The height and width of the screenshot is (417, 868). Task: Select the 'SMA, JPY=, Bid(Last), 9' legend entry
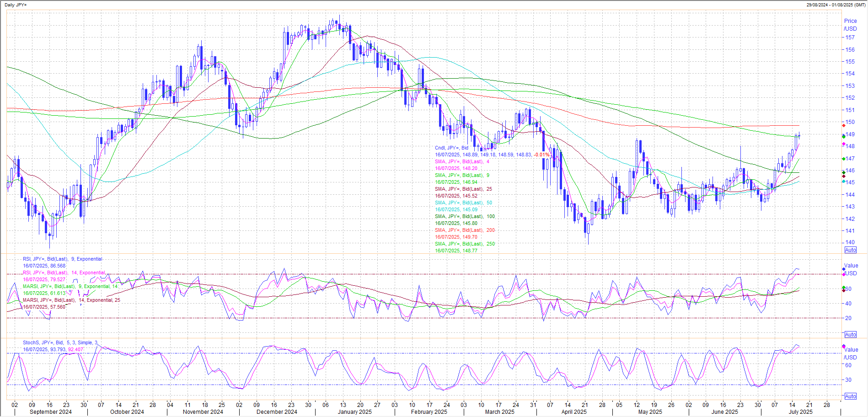click(462, 176)
